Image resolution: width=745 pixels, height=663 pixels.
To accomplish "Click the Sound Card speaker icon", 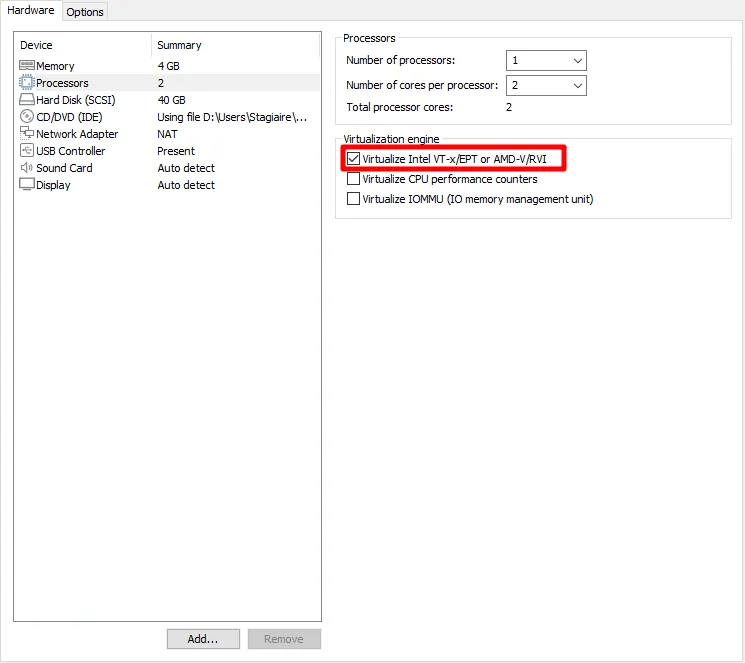I will 27,167.
